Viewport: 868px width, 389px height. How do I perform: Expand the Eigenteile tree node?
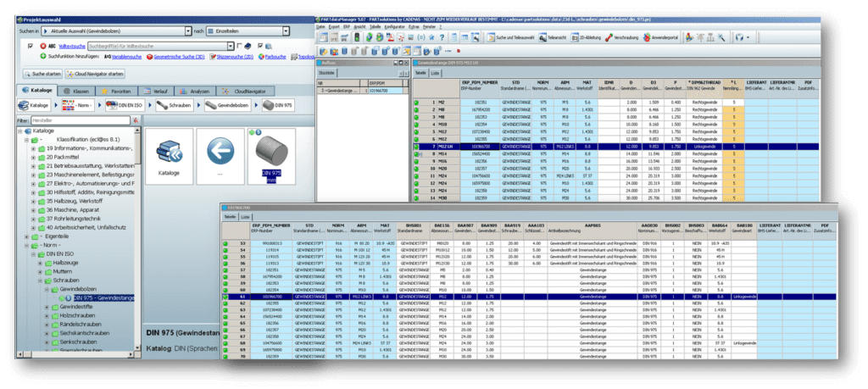pos(26,236)
